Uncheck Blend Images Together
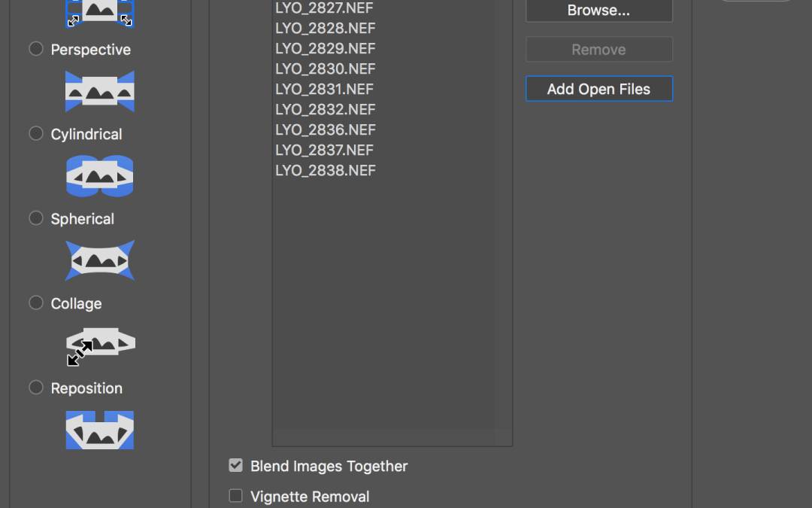812x508 pixels. pos(236,466)
